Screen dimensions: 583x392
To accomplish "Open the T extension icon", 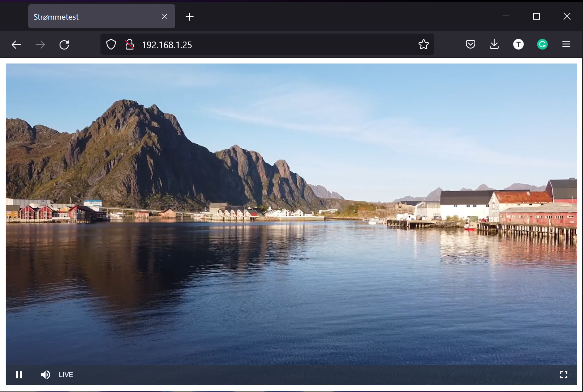I will [518, 44].
